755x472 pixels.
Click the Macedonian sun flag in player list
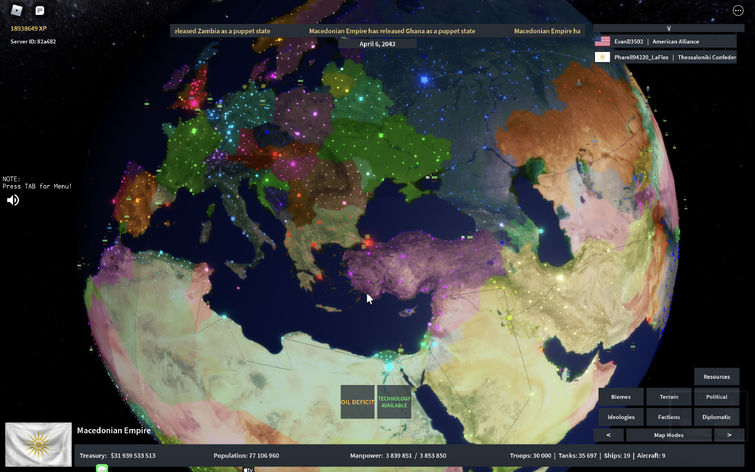(602, 57)
